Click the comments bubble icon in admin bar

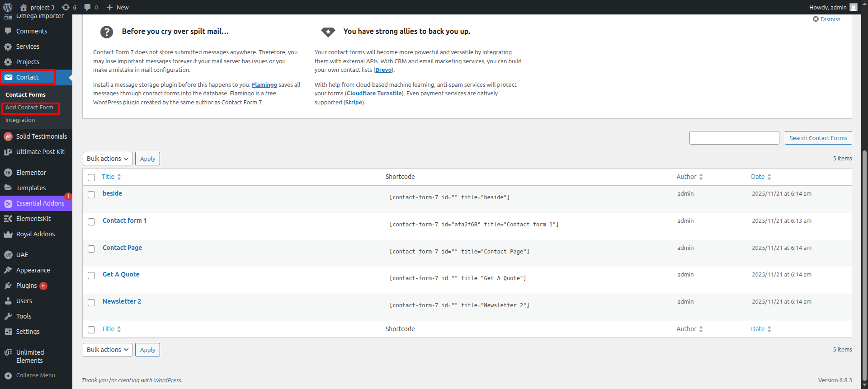(x=88, y=7)
